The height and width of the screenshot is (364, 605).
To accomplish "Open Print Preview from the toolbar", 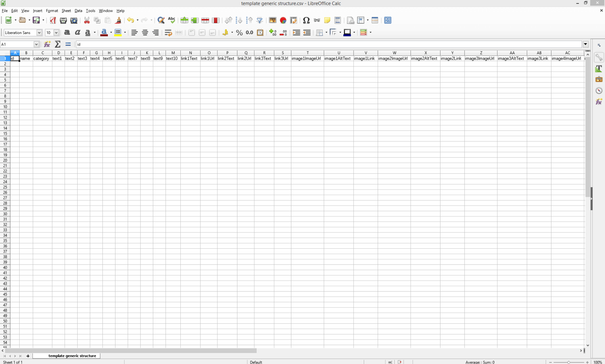I will [x=74, y=20].
